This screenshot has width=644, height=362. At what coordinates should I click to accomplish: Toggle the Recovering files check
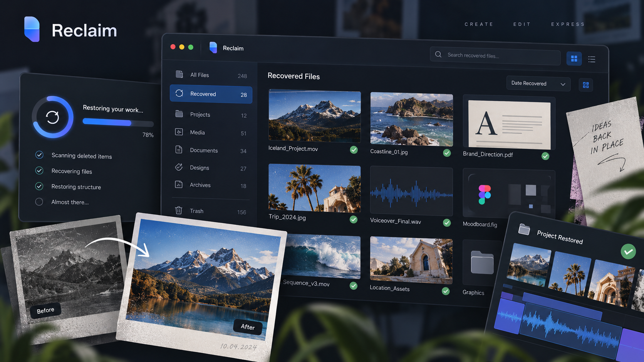[39, 170]
